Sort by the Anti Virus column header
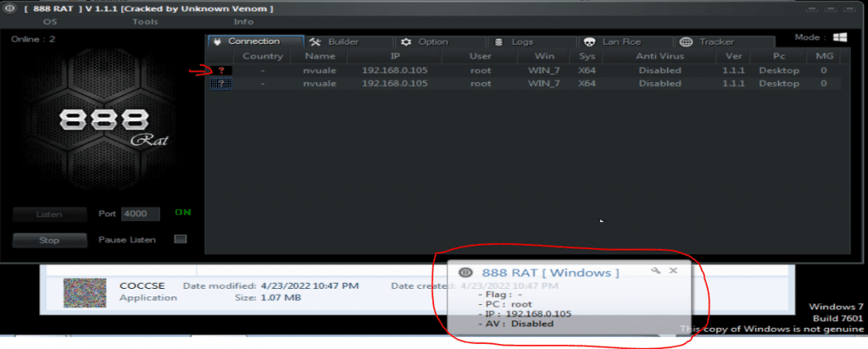 [x=659, y=56]
